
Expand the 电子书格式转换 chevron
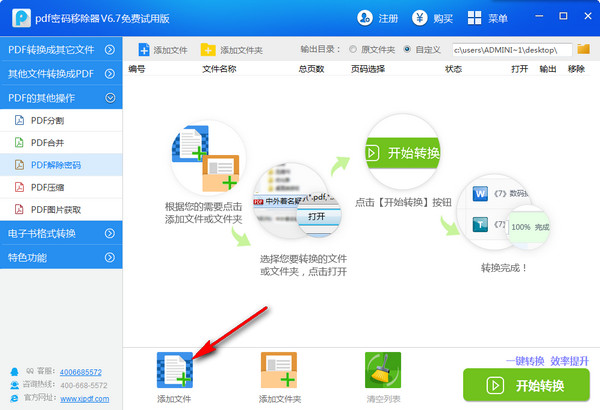(x=110, y=233)
